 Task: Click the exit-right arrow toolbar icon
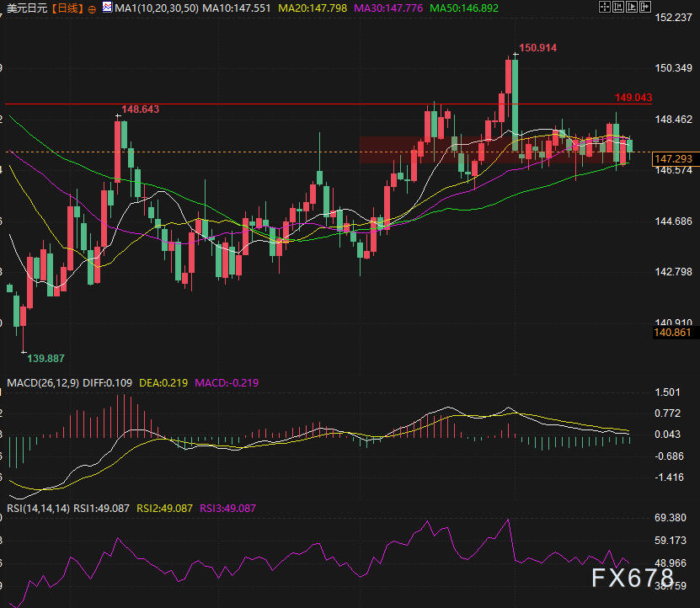pyautogui.click(x=644, y=7)
